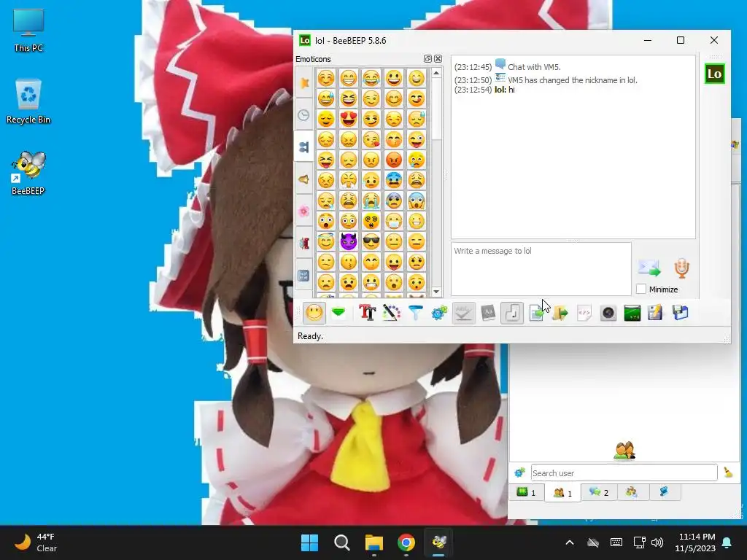Toggle the spell checking ABC button
747x560 pixels.
pyautogui.click(x=463, y=313)
